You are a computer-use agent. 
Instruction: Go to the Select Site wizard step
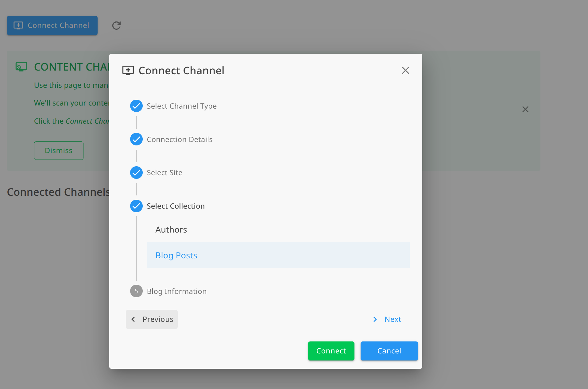point(164,172)
